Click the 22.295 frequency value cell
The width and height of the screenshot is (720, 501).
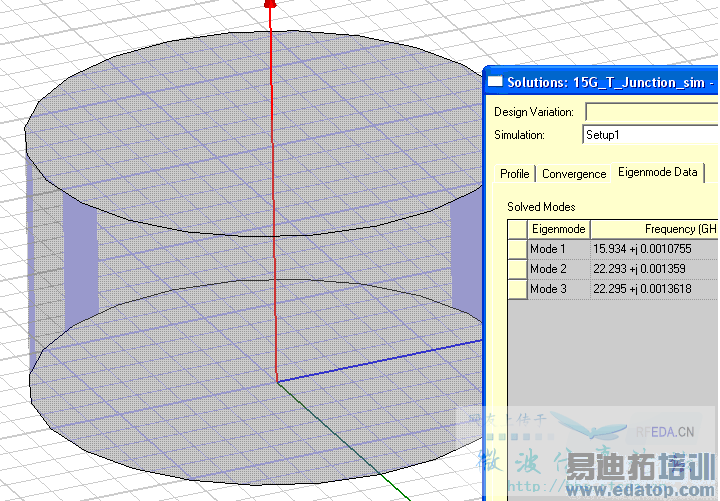tap(653, 289)
